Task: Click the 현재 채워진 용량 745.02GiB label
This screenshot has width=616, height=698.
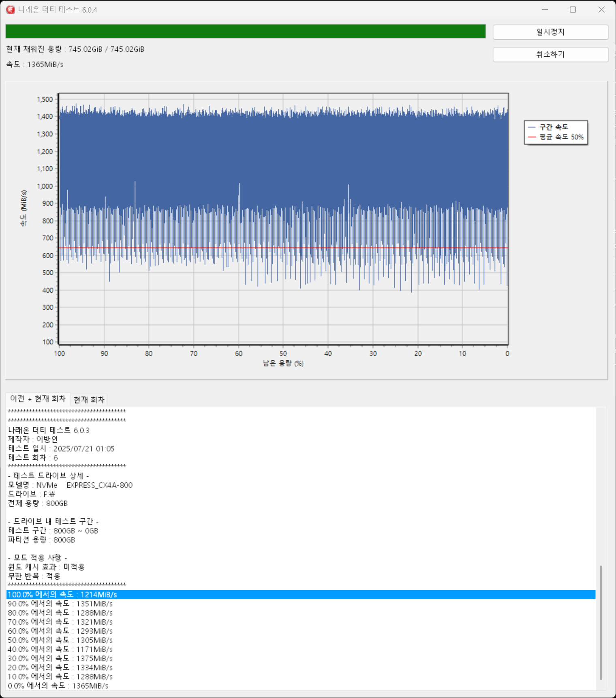Action: tap(75, 49)
